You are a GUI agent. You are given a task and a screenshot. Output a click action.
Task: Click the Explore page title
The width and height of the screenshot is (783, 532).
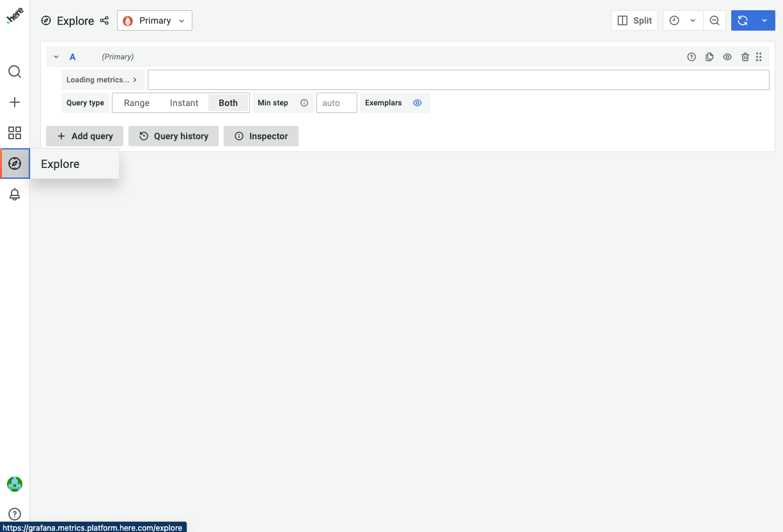click(x=75, y=20)
